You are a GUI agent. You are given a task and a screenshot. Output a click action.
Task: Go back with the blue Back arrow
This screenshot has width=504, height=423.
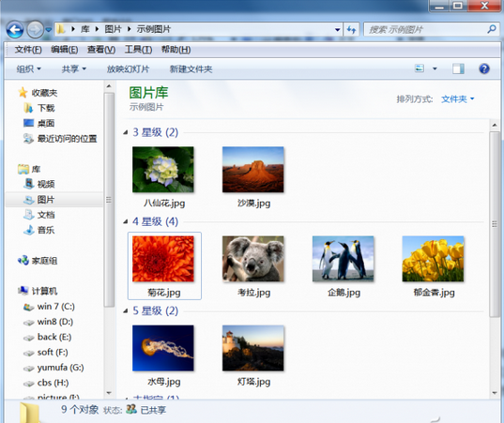click(x=15, y=30)
